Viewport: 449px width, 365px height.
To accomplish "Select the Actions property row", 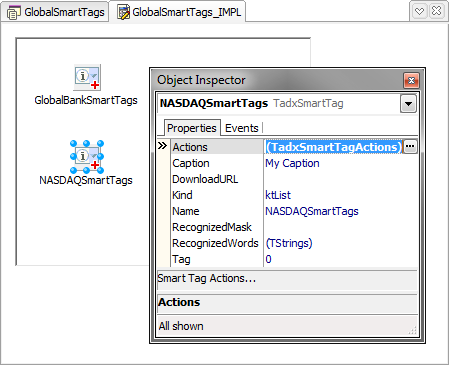I will click(287, 147).
